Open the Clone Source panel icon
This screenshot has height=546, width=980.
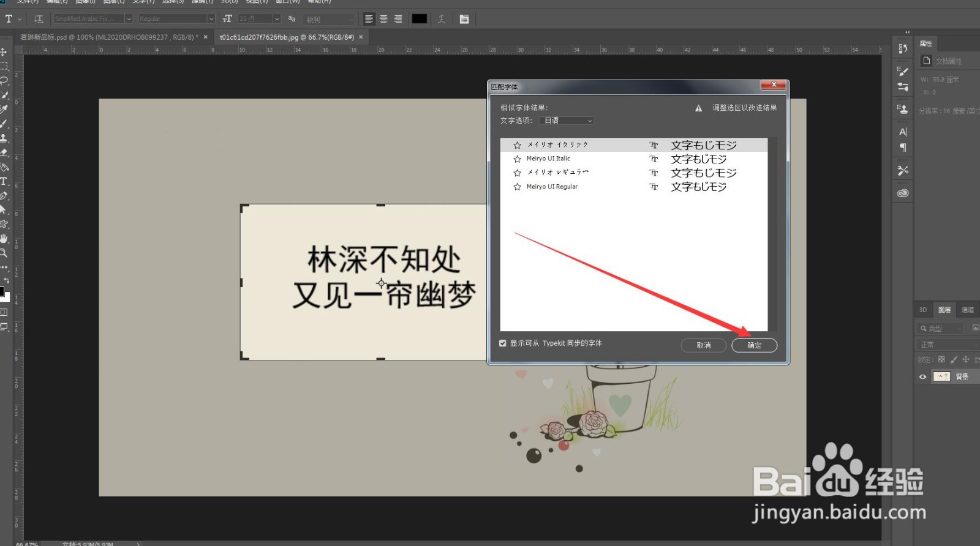click(903, 109)
